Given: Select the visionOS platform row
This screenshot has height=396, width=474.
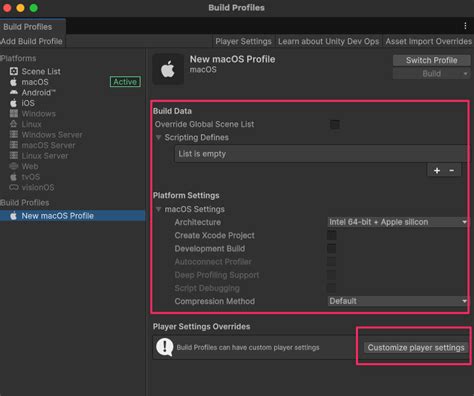Looking at the screenshot, I should (73, 187).
